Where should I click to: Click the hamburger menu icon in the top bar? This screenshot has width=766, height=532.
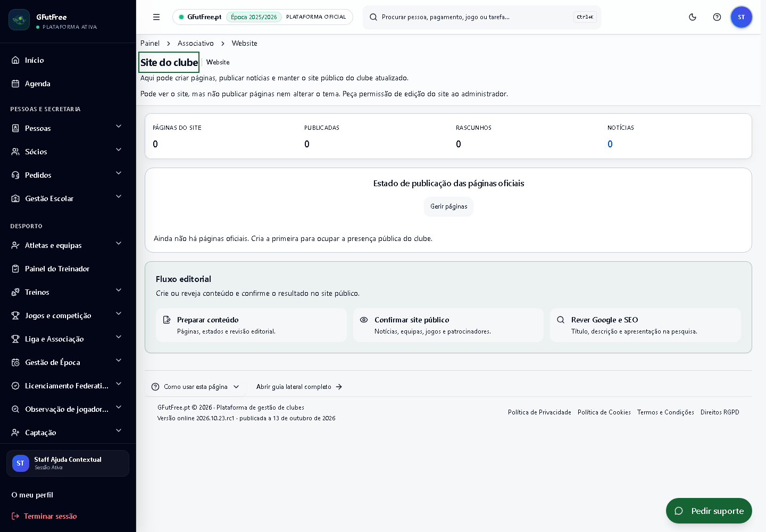click(x=156, y=17)
